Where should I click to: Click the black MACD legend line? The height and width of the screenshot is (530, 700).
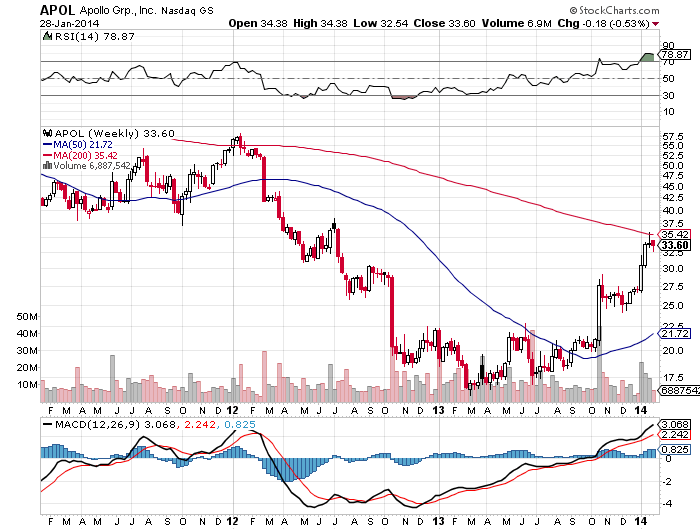point(47,424)
